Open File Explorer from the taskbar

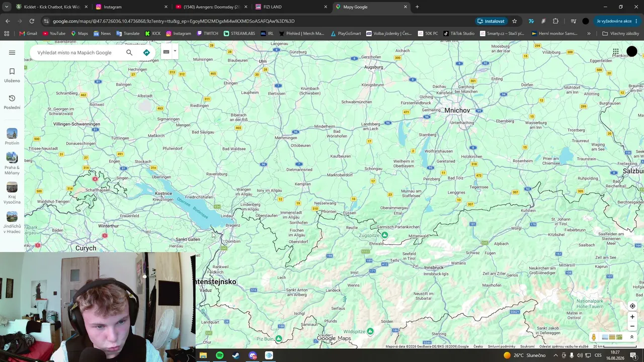(x=203, y=355)
